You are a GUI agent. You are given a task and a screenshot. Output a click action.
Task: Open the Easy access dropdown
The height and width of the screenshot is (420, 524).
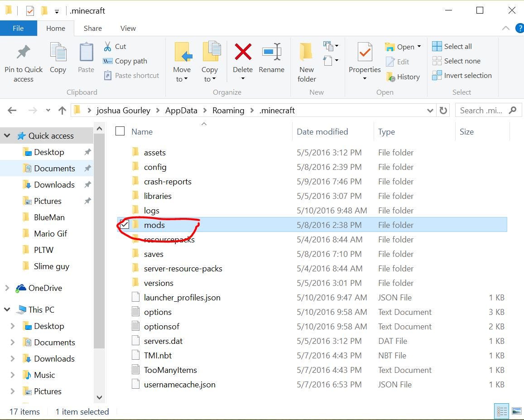(331, 61)
